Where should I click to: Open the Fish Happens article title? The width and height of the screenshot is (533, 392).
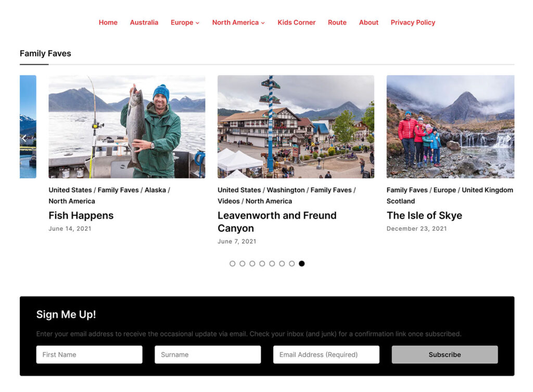[81, 216]
